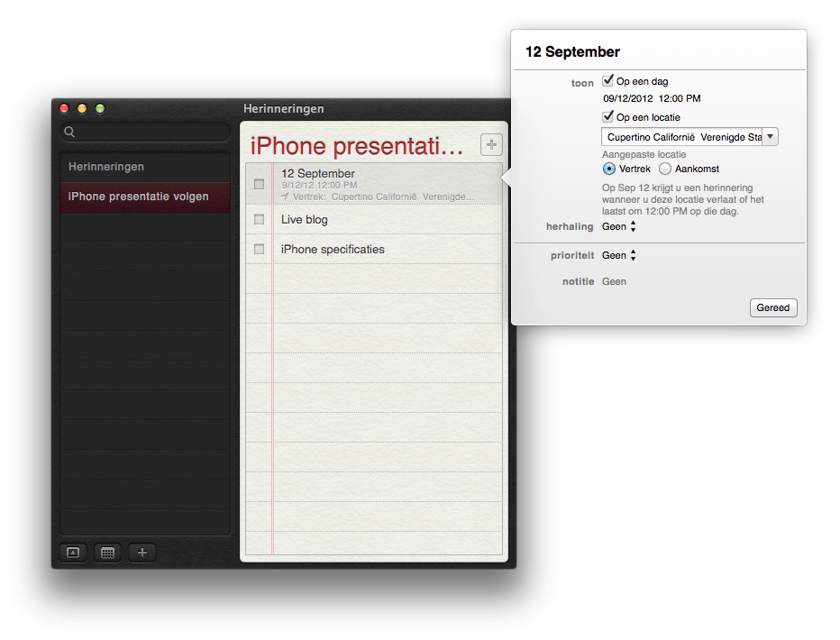Open the Cupertino location dropdown arrow
Screen dimensions: 840x640
[771, 137]
